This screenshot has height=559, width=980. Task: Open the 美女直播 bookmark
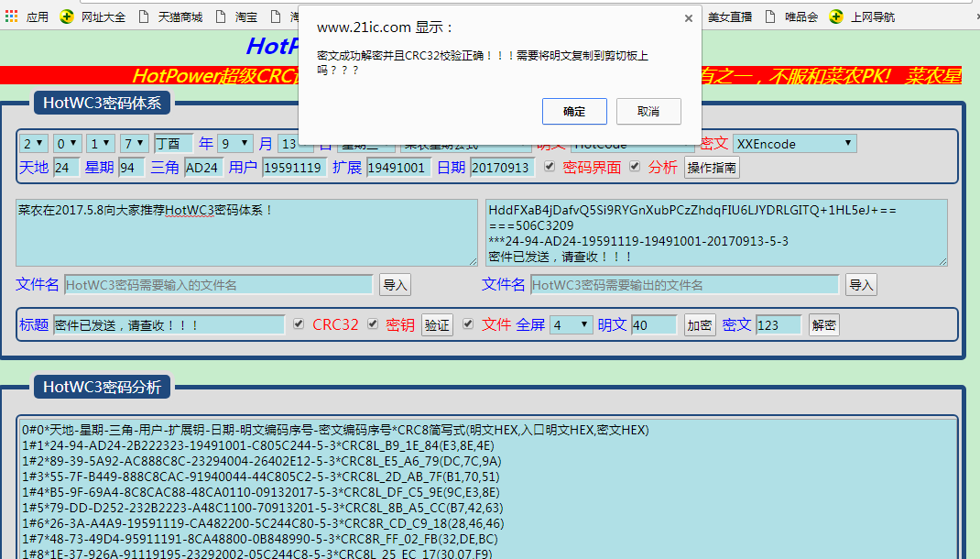729,16
